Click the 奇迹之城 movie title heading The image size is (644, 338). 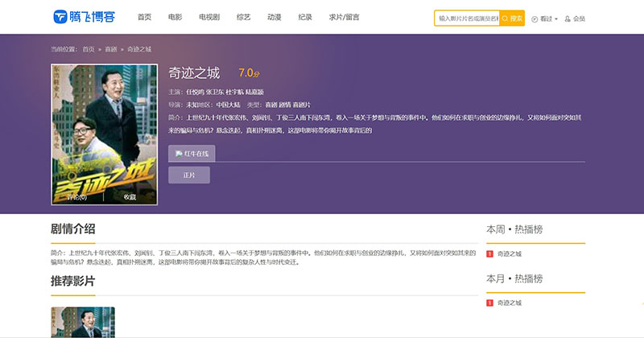pyautogui.click(x=194, y=73)
